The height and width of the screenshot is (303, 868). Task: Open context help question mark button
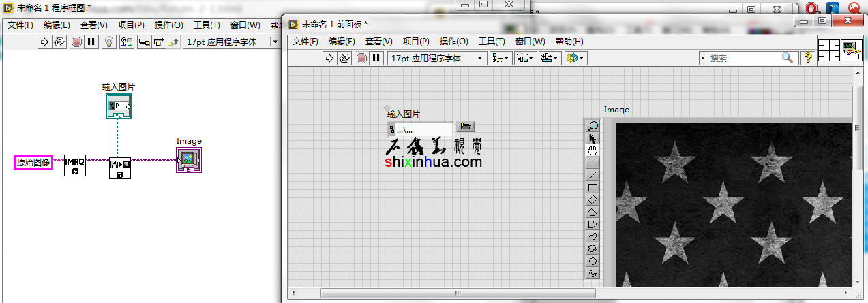pyautogui.click(x=808, y=59)
